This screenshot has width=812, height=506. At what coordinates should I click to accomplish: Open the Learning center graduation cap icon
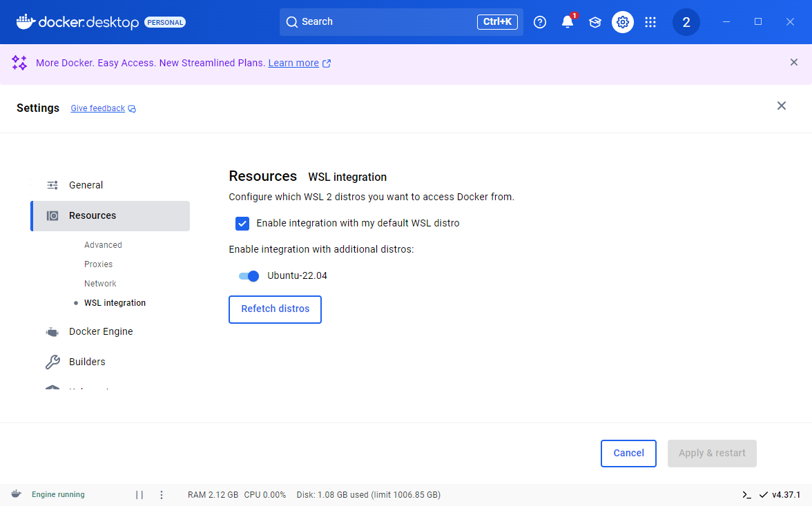click(595, 22)
